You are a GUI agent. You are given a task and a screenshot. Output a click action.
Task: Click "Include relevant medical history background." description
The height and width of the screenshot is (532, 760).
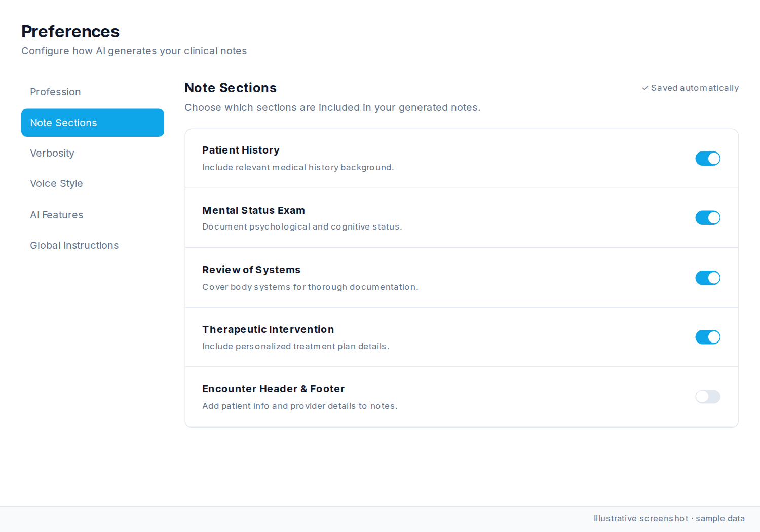(x=298, y=167)
